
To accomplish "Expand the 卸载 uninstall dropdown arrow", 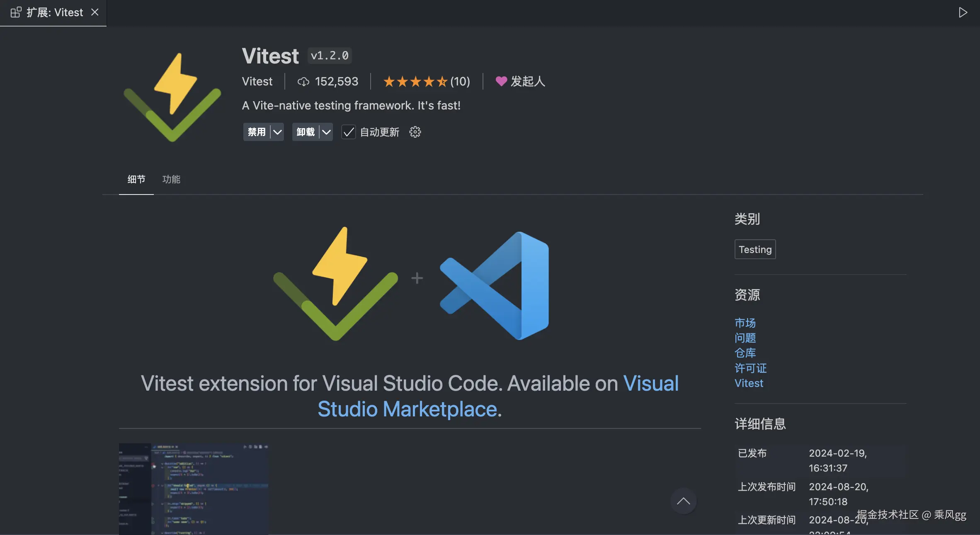I will pyautogui.click(x=326, y=132).
